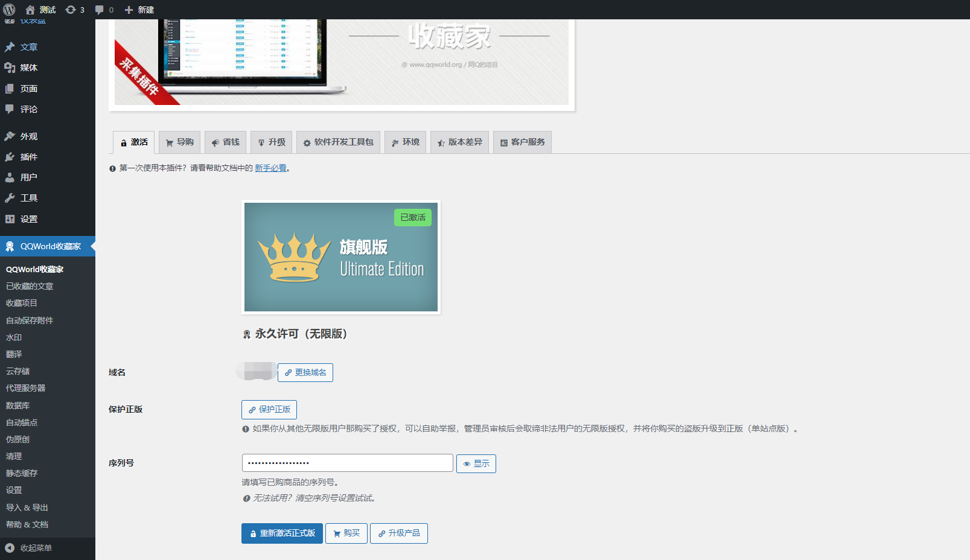Screen dimensions: 970x560
Task: Open the updates icon showing 3
Action: (x=74, y=10)
